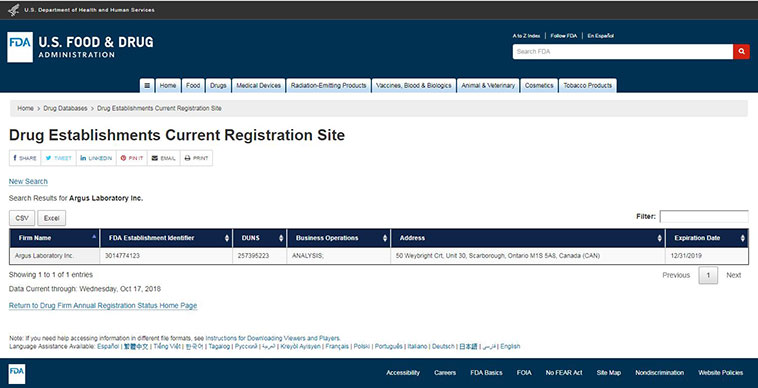Click the footer FDA logo
Screen dimensions: 758x388
pyautogui.click(x=17, y=374)
